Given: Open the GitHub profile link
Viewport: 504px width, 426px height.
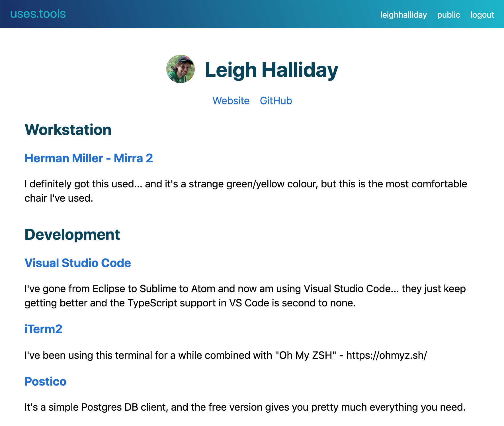Looking at the screenshot, I should pyautogui.click(x=276, y=101).
